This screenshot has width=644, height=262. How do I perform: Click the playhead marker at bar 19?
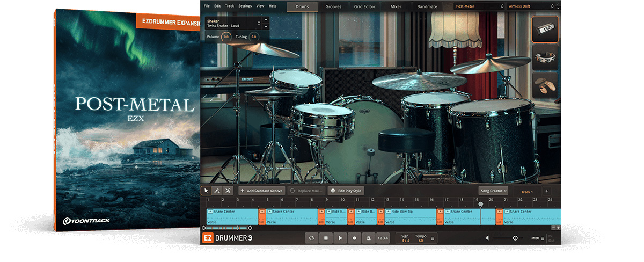[480, 205]
